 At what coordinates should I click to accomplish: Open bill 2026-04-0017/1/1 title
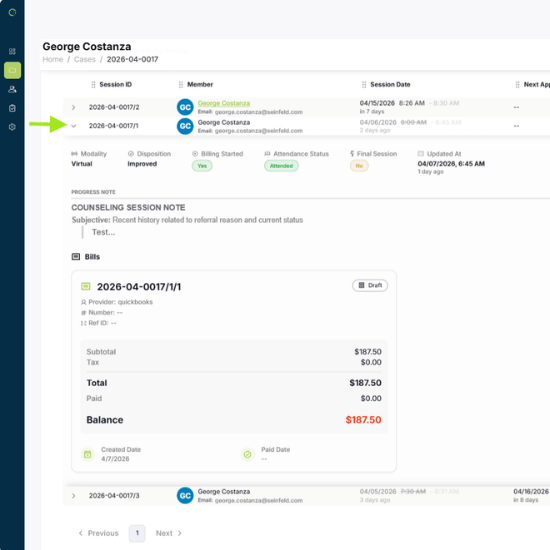point(139,287)
